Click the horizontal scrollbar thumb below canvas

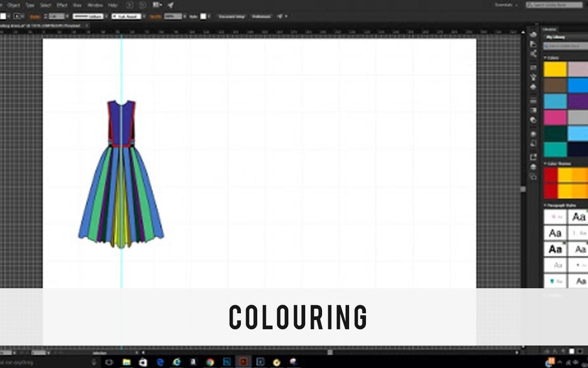(x=330, y=352)
